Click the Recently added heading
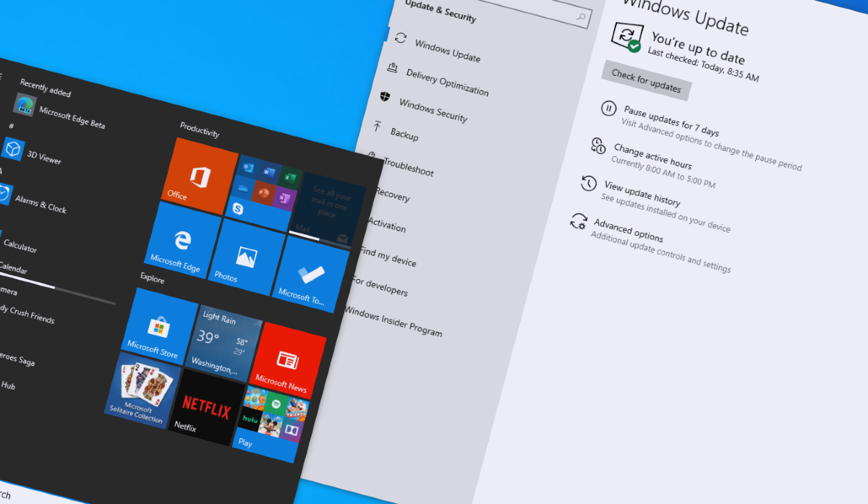The image size is (868, 504). pos(46,88)
